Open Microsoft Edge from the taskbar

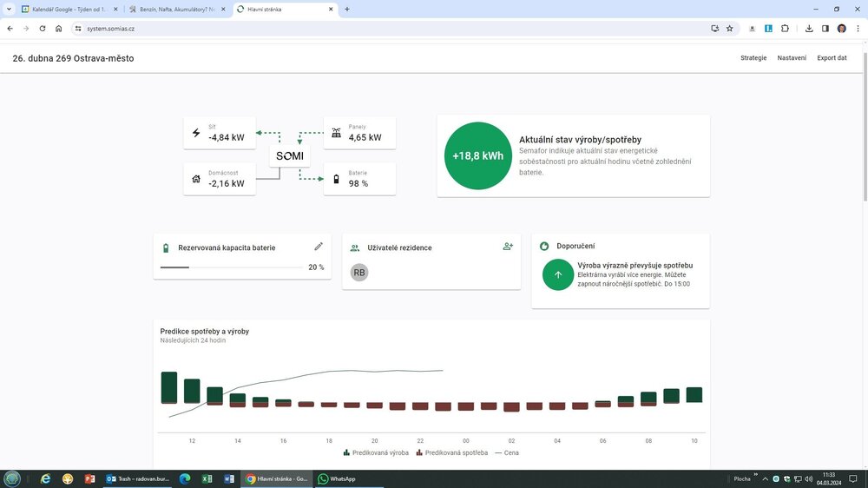pos(185,478)
